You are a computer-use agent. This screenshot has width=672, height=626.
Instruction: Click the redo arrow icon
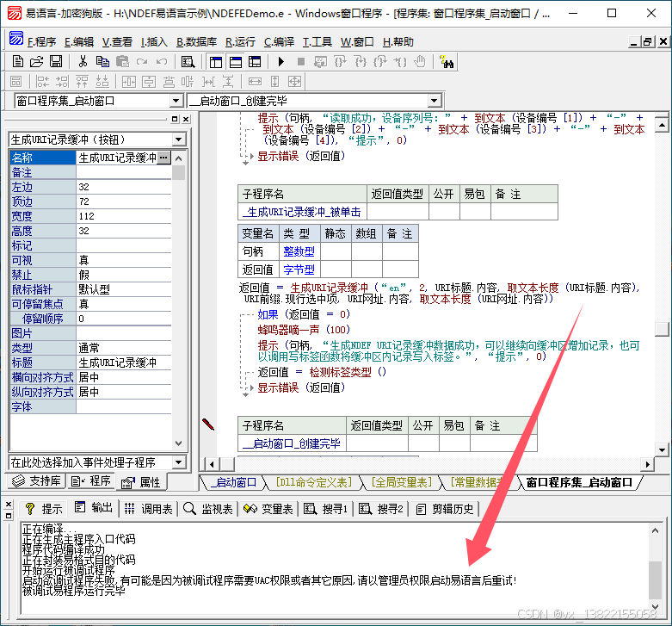pyautogui.click(x=142, y=62)
